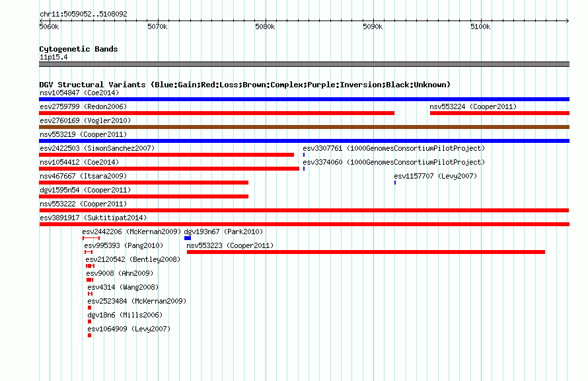Select esv3891917 (Suktitipat2014) label

point(93,218)
